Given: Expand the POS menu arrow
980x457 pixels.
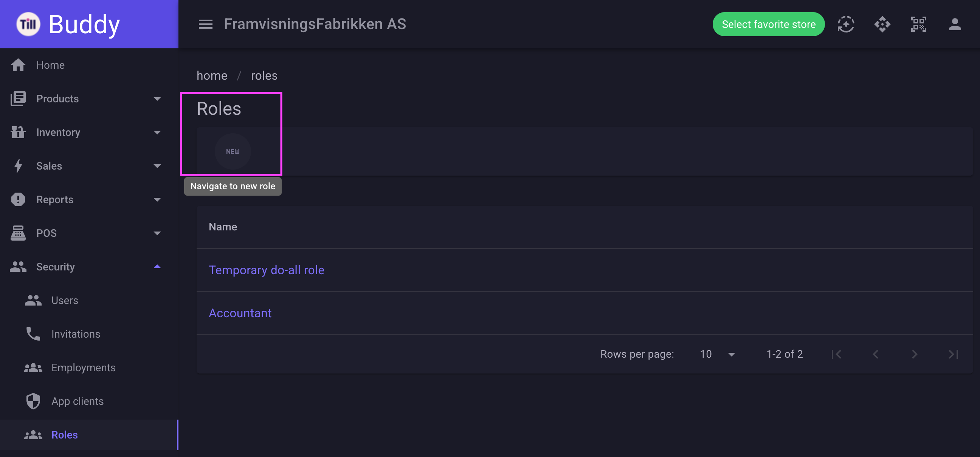Looking at the screenshot, I should (x=157, y=233).
